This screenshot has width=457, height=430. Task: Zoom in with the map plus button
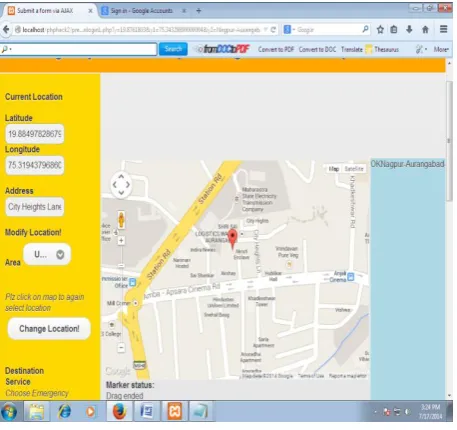click(121, 240)
